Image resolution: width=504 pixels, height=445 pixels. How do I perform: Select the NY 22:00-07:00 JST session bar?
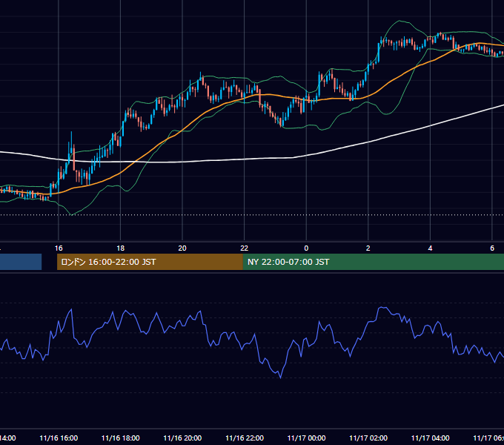(x=373, y=262)
